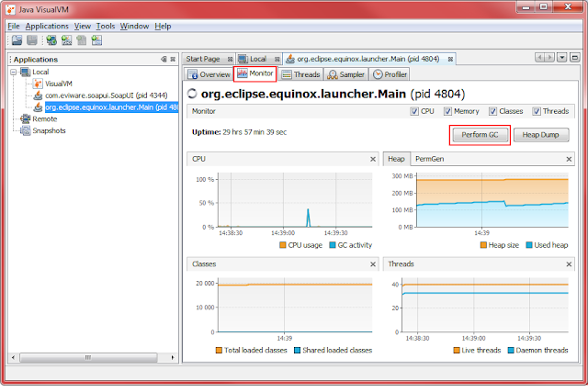Screen dimensions: 588x392
Task: Close the CPU chart panel
Action: [x=373, y=159]
